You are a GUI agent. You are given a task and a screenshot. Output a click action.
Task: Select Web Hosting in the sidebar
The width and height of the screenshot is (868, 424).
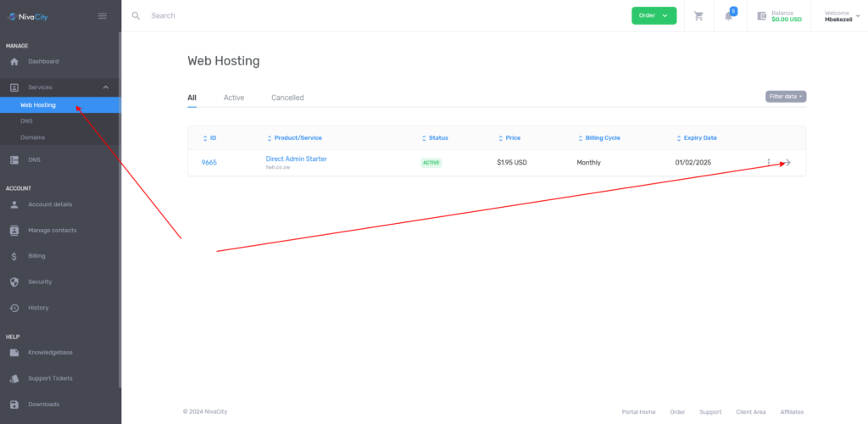point(60,104)
